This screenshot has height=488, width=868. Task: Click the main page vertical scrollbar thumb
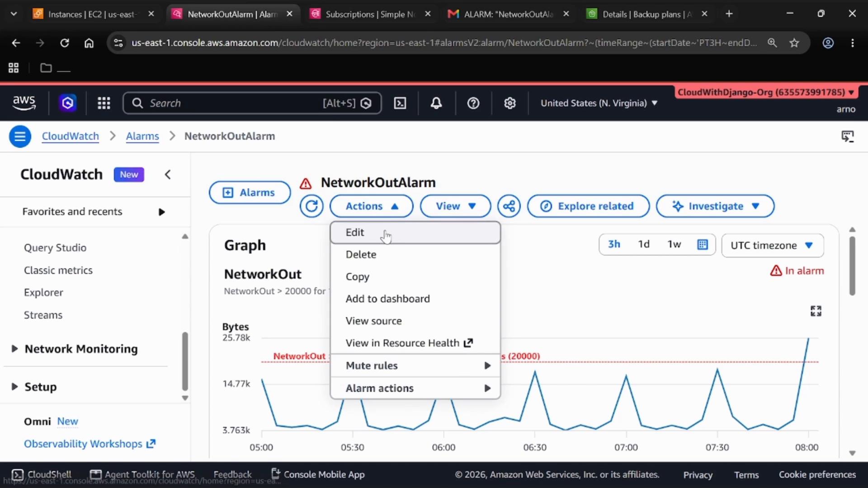point(852,266)
